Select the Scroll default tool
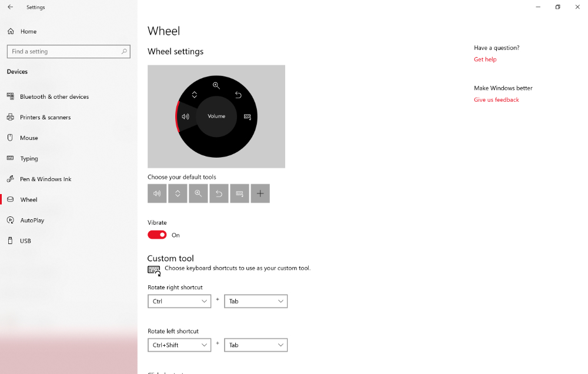This screenshot has width=588, height=374. click(178, 193)
